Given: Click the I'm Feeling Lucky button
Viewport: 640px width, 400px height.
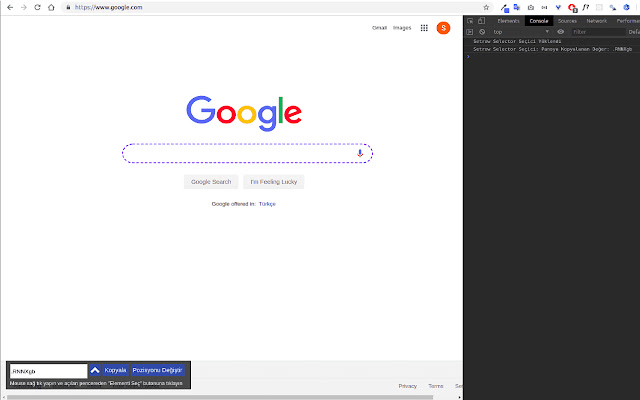Looking at the screenshot, I should pyautogui.click(x=274, y=182).
